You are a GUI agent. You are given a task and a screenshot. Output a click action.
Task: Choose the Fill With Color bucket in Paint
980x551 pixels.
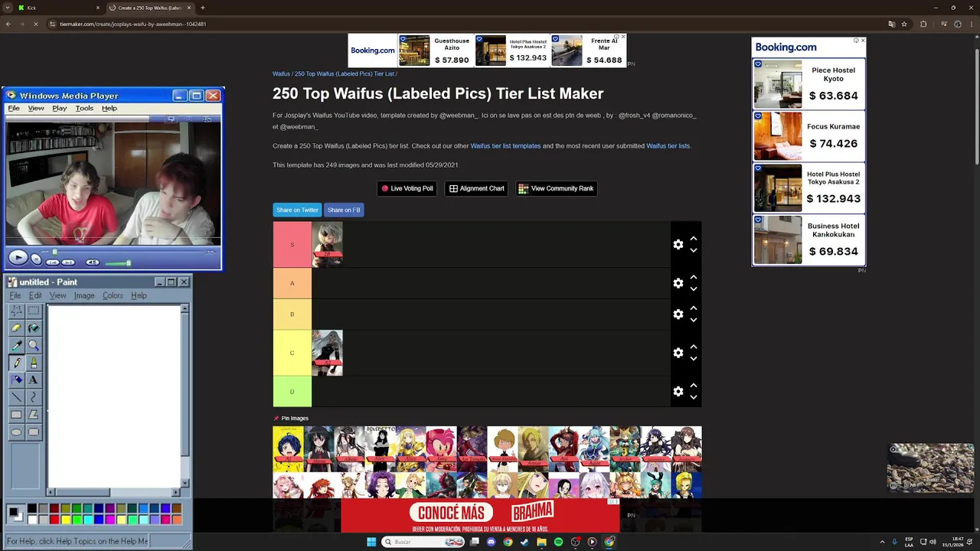pyautogui.click(x=34, y=328)
